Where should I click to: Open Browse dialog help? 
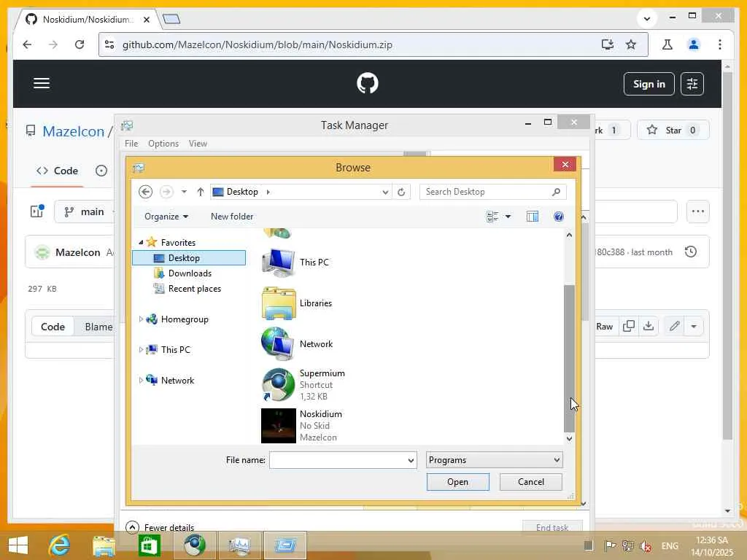coord(558,217)
